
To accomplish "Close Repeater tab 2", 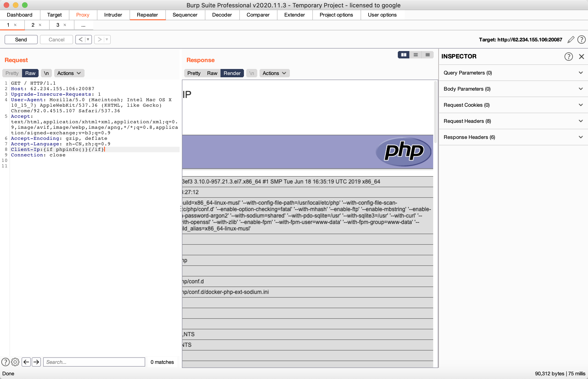I will tap(40, 25).
